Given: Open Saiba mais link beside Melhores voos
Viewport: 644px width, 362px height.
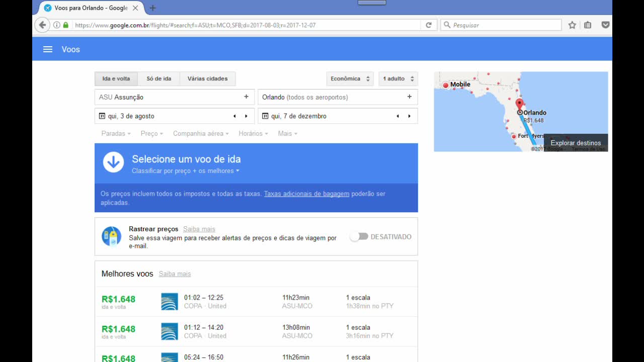Looking at the screenshot, I should click(175, 274).
